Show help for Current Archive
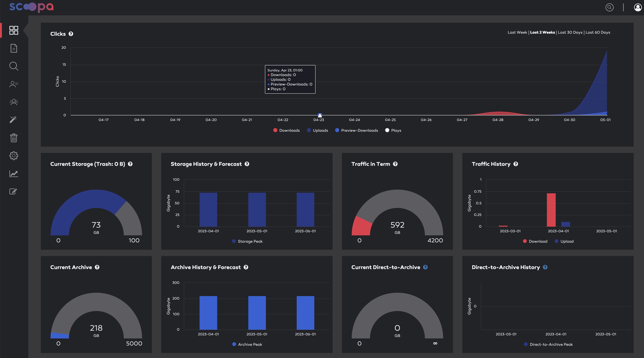The height and width of the screenshot is (358, 644). (97, 267)
